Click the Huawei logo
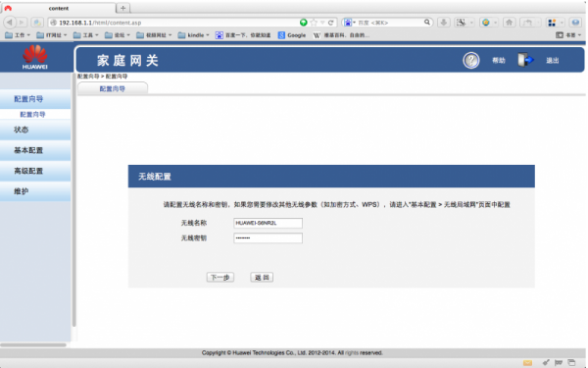Screen dimensions: 588x368 pyautogui.click(x=35, y=57)
